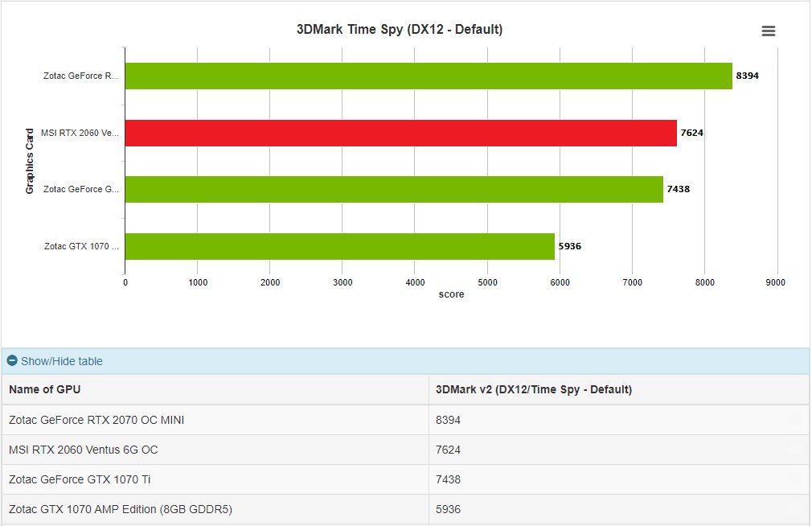Click the 'Graphics Card' vertical axis title

[30, 161]
